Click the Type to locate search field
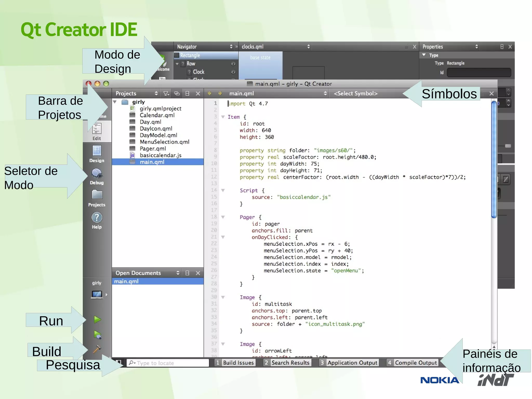532x399 pixels. click(x=168, y=363)
